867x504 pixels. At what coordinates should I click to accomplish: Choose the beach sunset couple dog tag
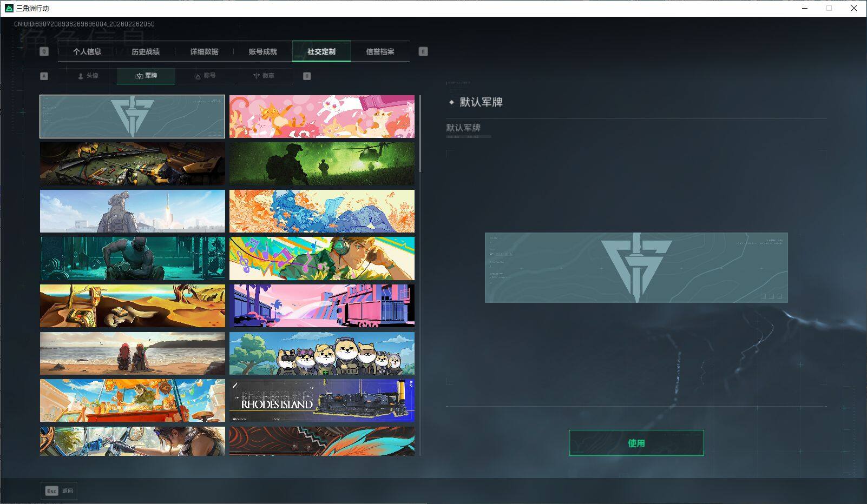(x=133, y=353)
